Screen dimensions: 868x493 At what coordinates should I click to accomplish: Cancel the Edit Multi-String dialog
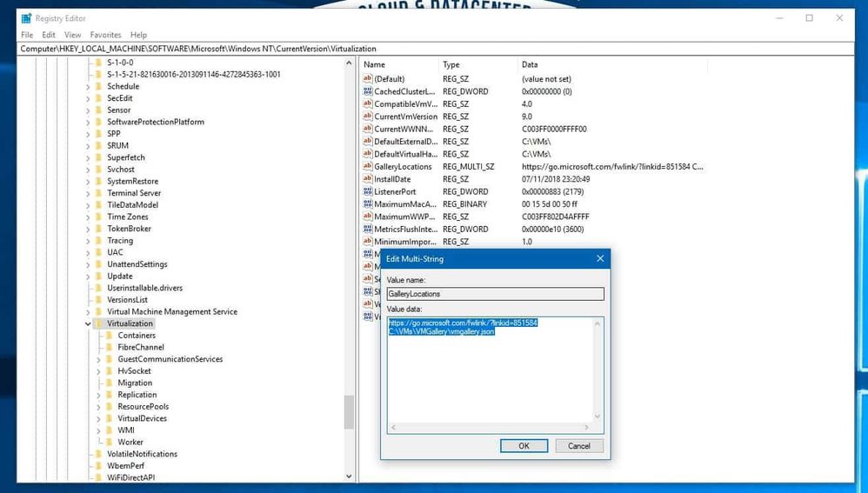[x=579, y=446]
